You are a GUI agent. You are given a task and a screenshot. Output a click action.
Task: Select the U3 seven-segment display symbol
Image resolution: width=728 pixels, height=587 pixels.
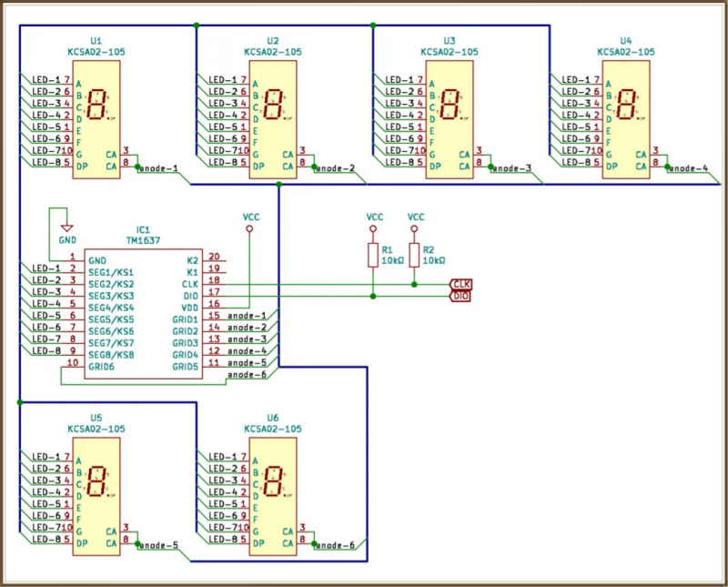tap(450, 119)
